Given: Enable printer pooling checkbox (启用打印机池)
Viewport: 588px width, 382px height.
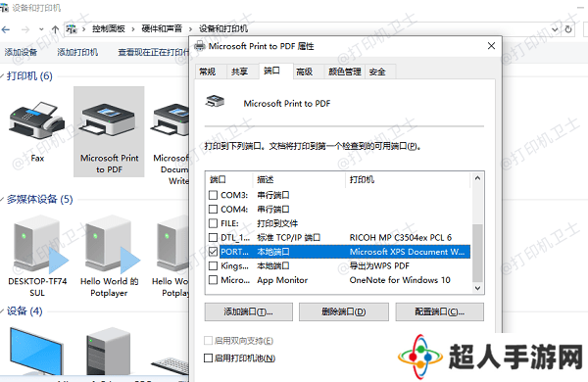Looking at the screenshot, I should pos(208,358).
